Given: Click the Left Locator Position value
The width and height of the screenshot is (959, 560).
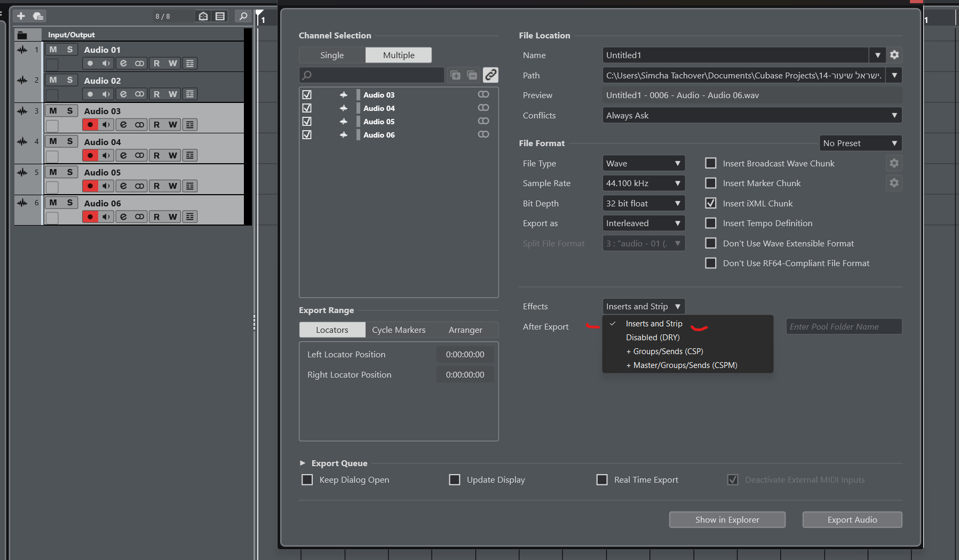Looking at the screenshot, I should point(465,355).
